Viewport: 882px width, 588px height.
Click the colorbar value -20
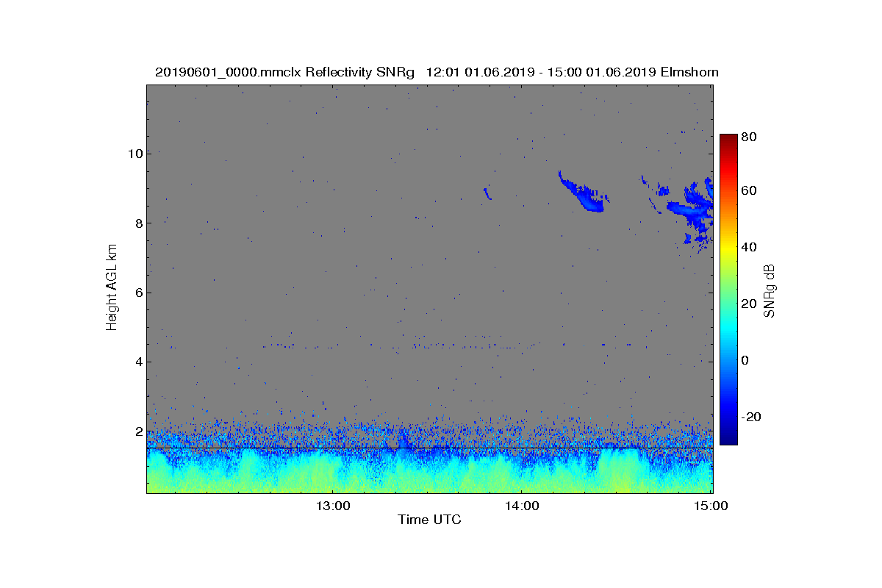[x=752, y=417]
